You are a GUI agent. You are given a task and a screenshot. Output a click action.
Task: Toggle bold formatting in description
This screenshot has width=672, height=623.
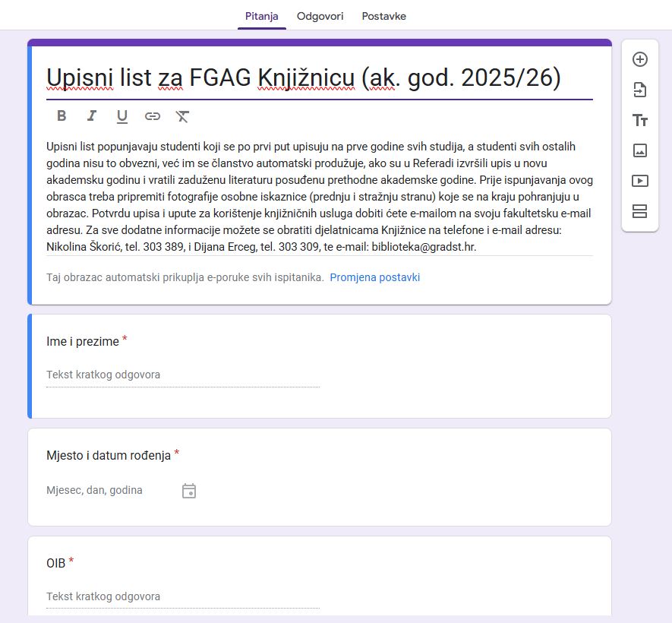(62, 116)
